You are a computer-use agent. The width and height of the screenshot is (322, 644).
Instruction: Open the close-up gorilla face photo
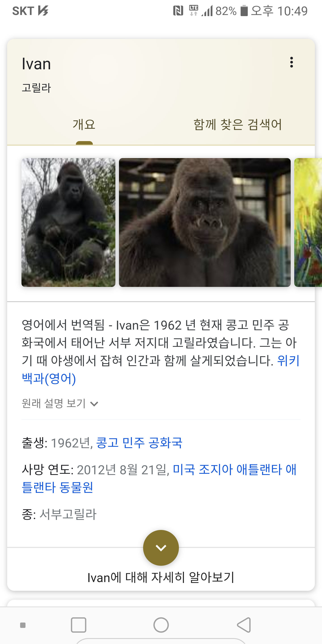click(x=205, y=222)
